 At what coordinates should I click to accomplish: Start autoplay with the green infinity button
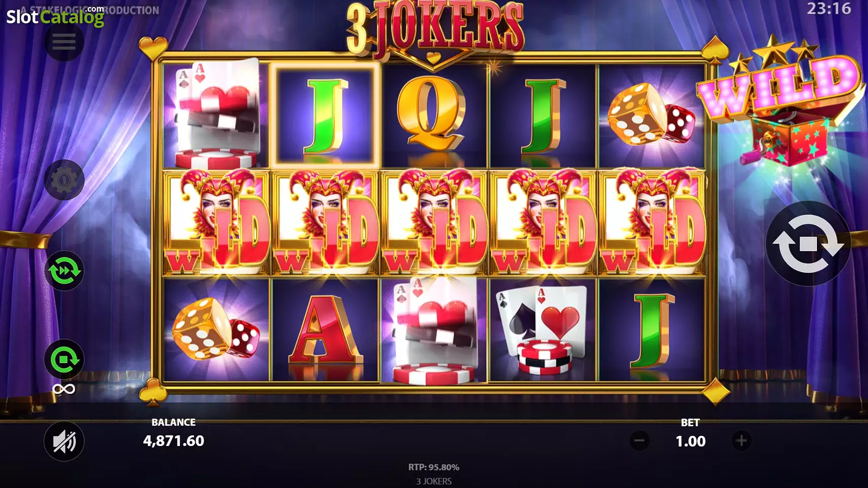pyautogui.click(x=64, y=360)
